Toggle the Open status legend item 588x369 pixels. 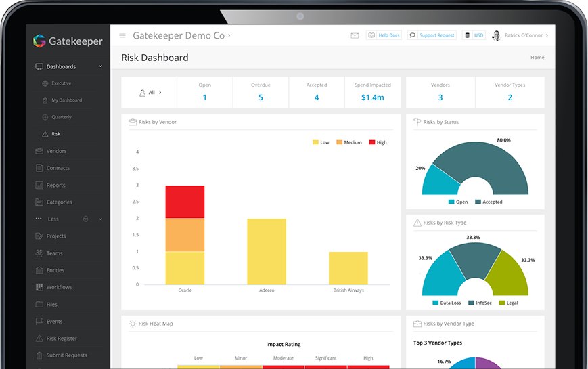[457, 202]
